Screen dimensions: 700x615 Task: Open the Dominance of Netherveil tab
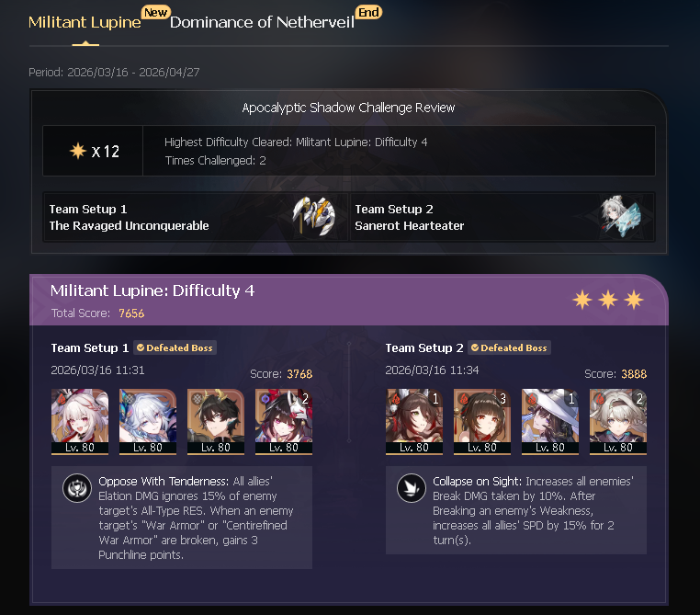coord(262,22)
